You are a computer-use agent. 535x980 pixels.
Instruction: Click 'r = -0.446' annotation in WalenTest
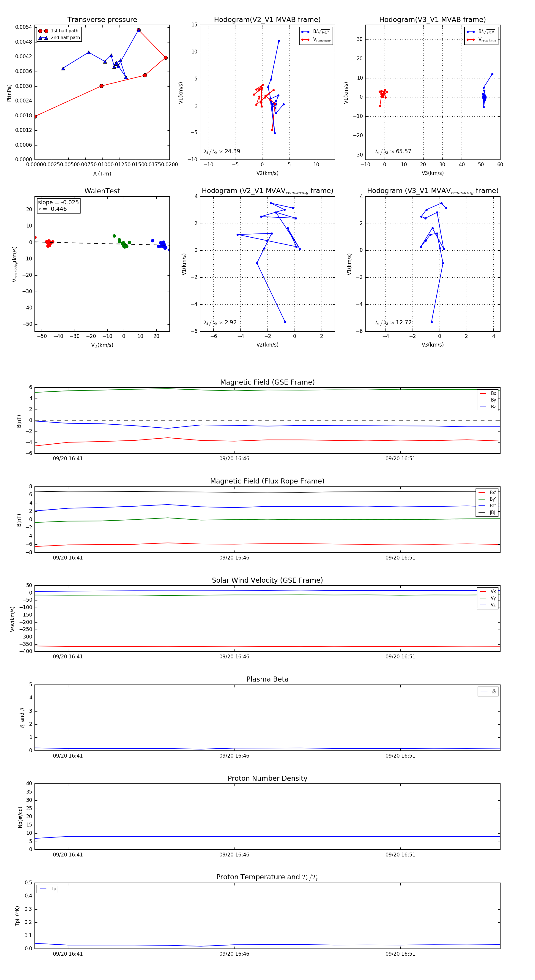tap(53, 209)
